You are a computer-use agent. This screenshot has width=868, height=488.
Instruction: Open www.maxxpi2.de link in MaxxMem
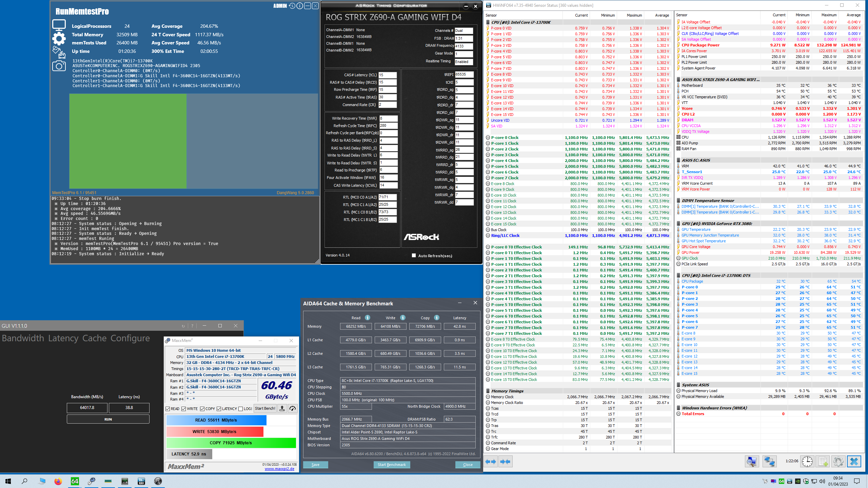(279, 469)
